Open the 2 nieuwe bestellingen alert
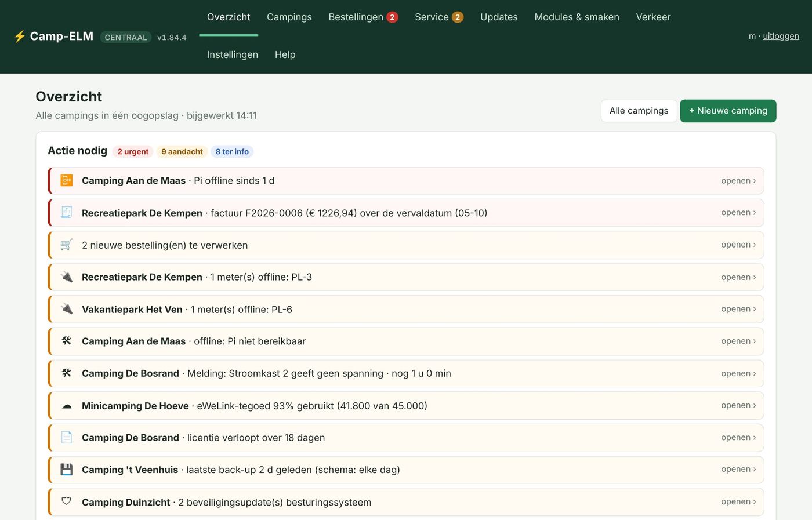 406,245
